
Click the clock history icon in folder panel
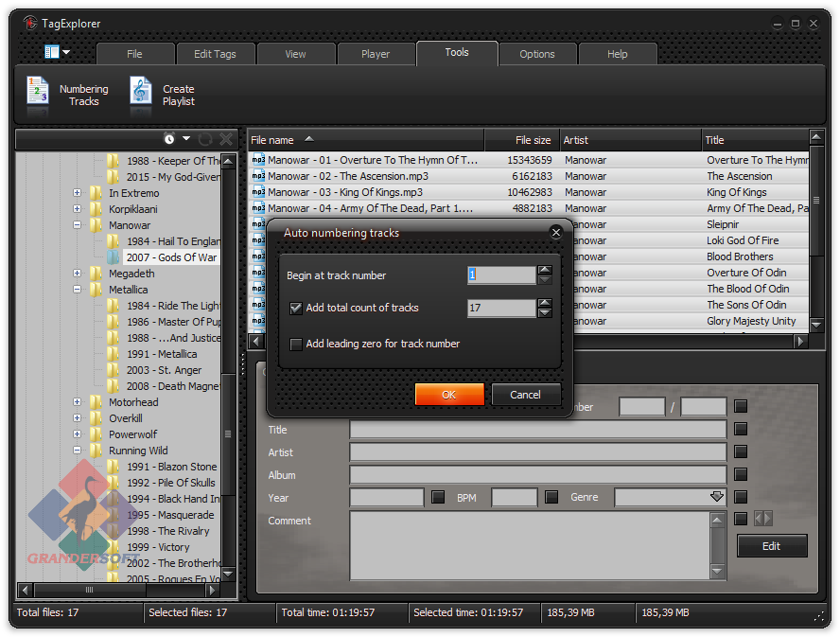pos(169,139)
